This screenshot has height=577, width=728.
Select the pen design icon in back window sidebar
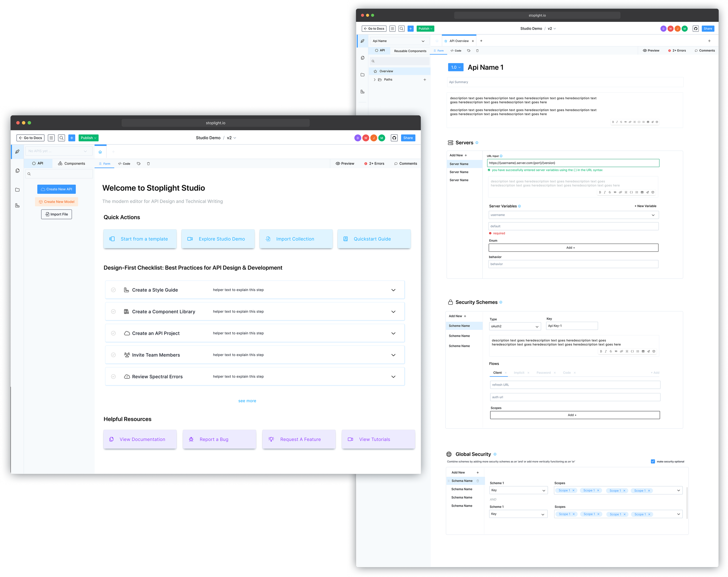pyautogui.click(x=363, y=41)
